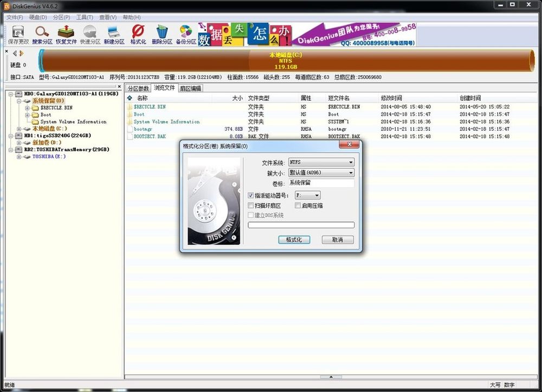Open the 查看(V) menu
Screen dimensions: 542x392
click(108, 17)
